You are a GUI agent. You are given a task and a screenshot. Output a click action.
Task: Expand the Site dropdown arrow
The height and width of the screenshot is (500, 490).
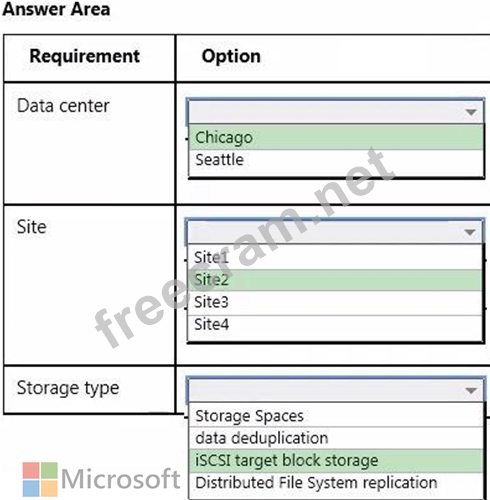(470, 232)
